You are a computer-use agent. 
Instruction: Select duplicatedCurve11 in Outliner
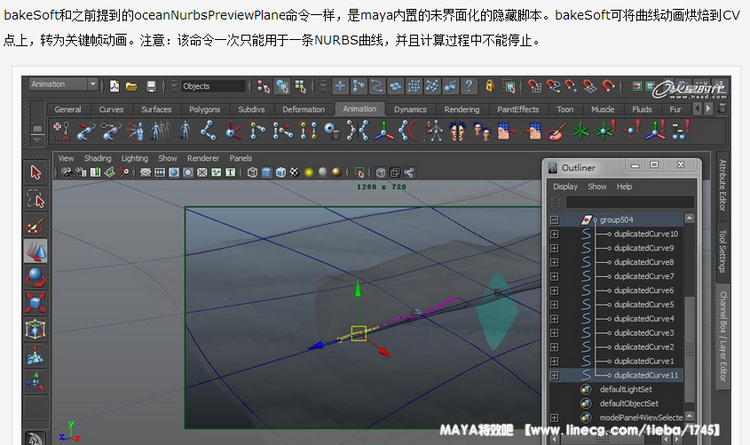pos(646,375)
